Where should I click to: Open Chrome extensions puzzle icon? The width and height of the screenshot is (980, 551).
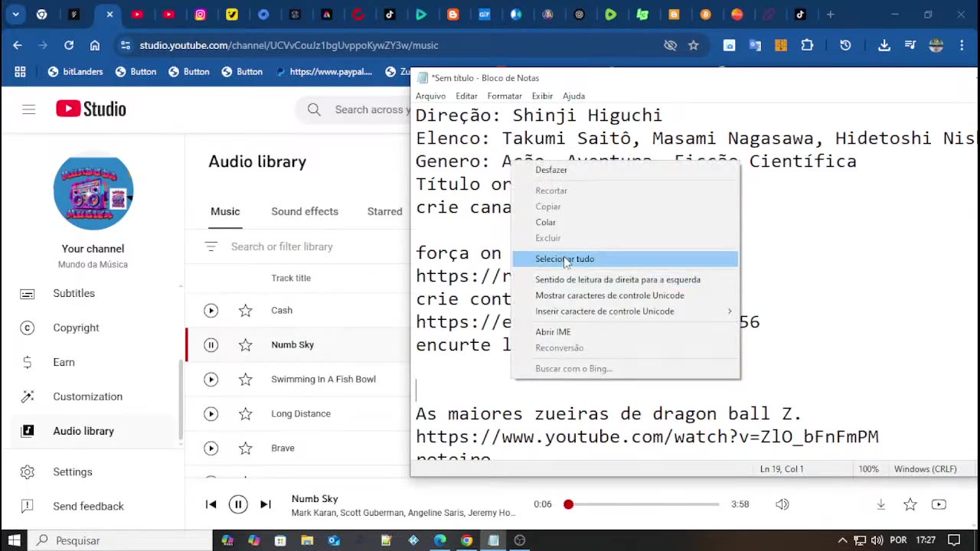click(807, 45)
